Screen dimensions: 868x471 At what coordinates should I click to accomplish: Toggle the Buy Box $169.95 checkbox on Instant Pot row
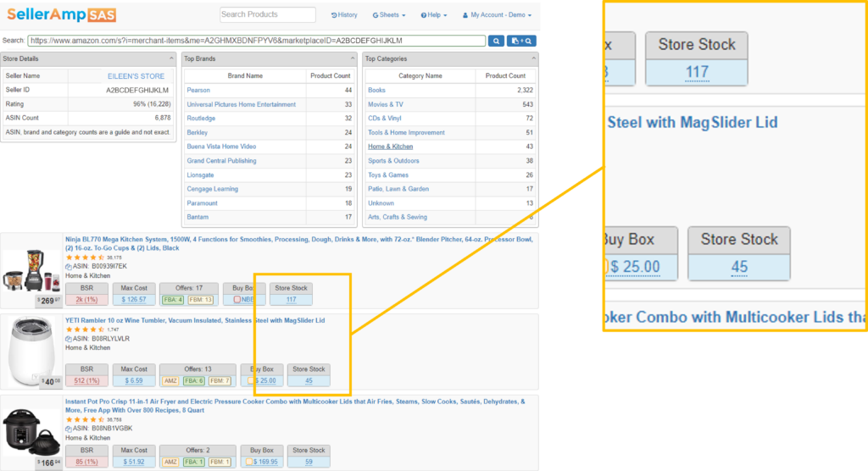249,463
